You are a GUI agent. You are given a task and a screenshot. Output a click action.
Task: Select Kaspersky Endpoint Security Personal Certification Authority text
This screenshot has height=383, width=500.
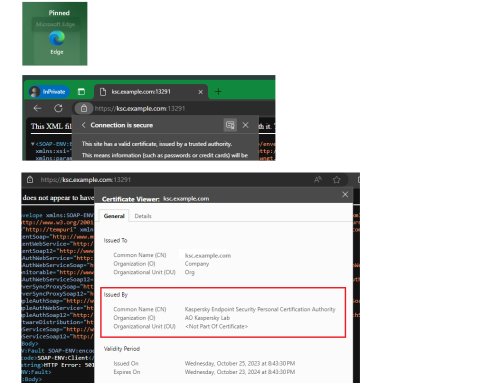(x=260, y=309)
